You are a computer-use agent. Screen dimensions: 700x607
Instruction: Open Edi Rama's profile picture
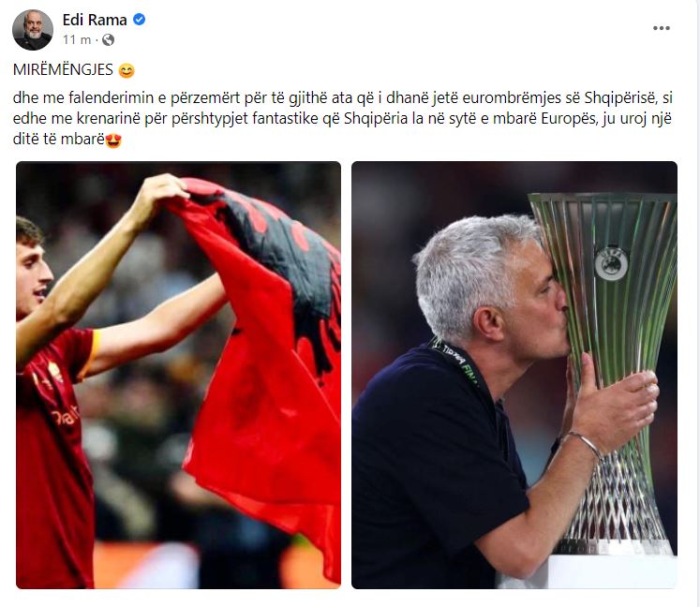tap(33, 29)
